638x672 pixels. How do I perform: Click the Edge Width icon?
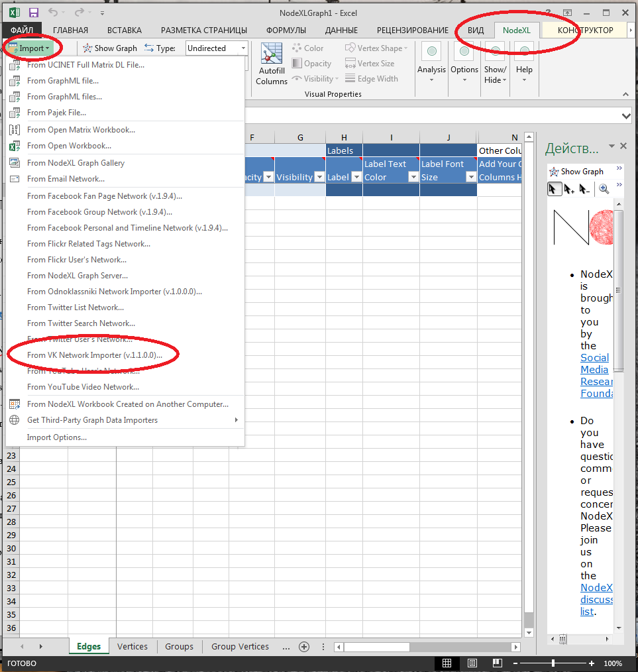[350, 78]
